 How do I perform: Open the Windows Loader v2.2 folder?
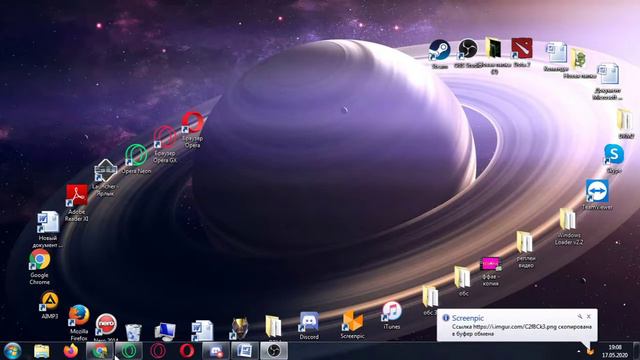point(568,220)
